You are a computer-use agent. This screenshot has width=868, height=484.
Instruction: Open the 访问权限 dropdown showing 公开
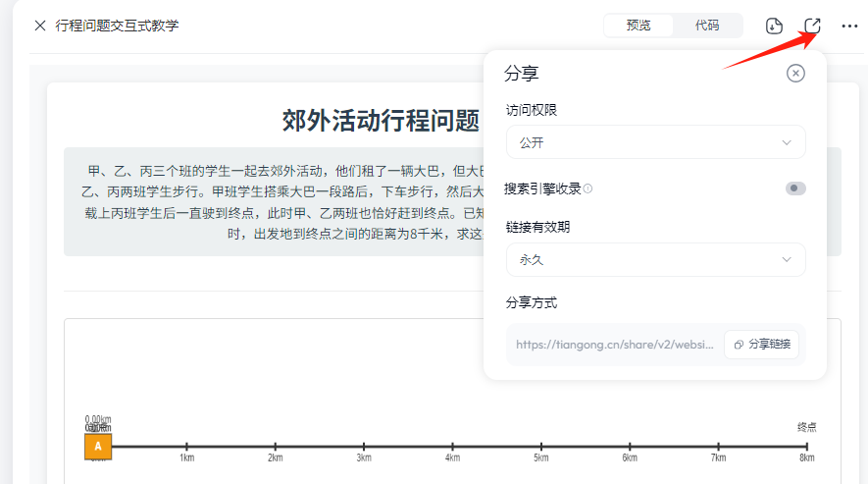click(x=655, y=142)
